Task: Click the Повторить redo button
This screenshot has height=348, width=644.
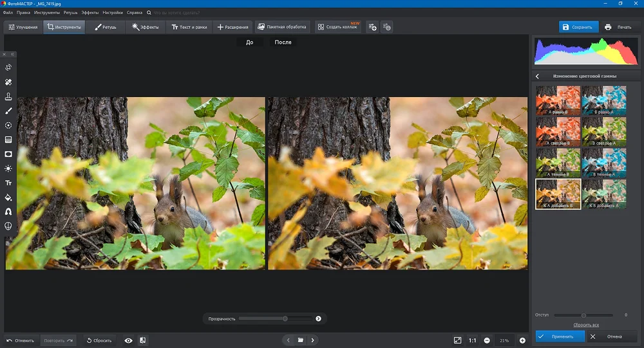Action: pyautogui.click(x=58, y=341)
